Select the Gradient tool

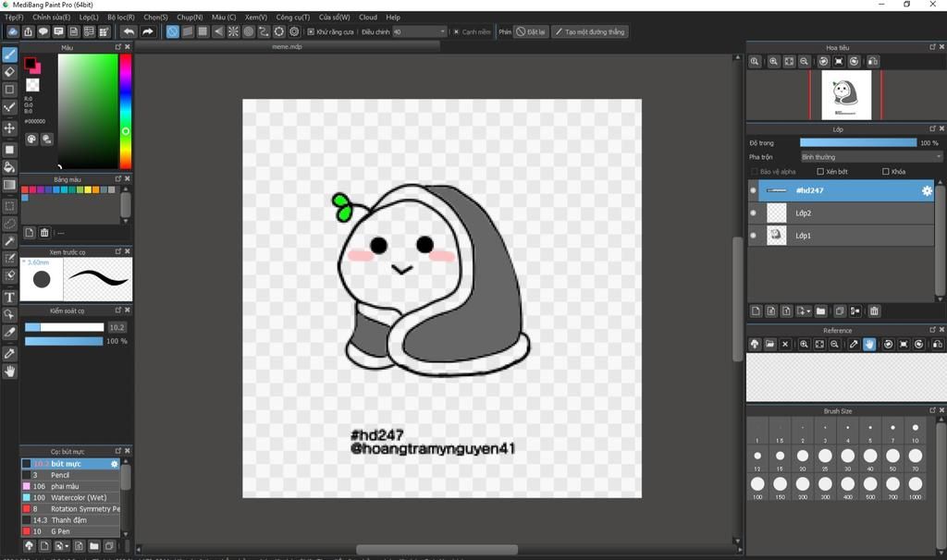click(9, 185)
